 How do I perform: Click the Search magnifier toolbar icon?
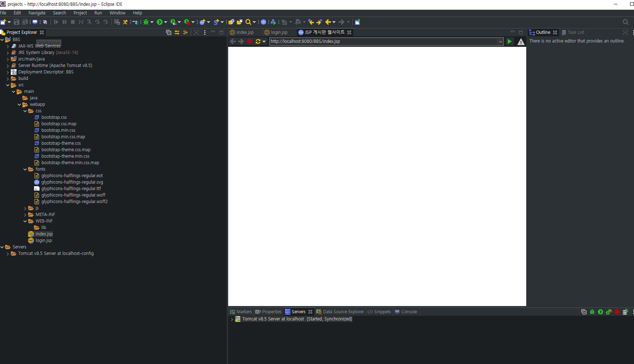point(248,22)
